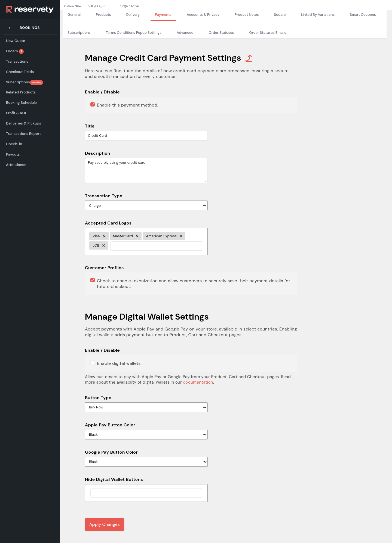Toggle Enable this payment method checkbox
Screen dimensions: 392x543
click(93, 105)
